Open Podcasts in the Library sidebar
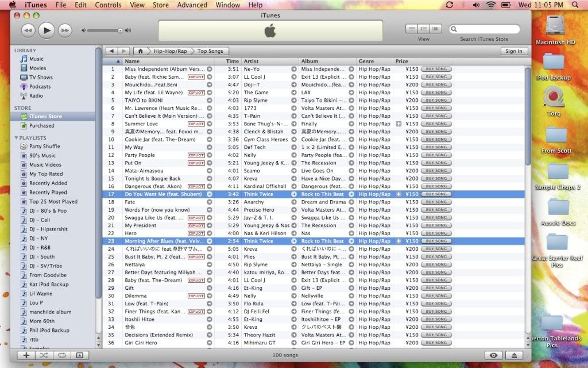Viewport: 588px width, 368px height. point(40,87)
